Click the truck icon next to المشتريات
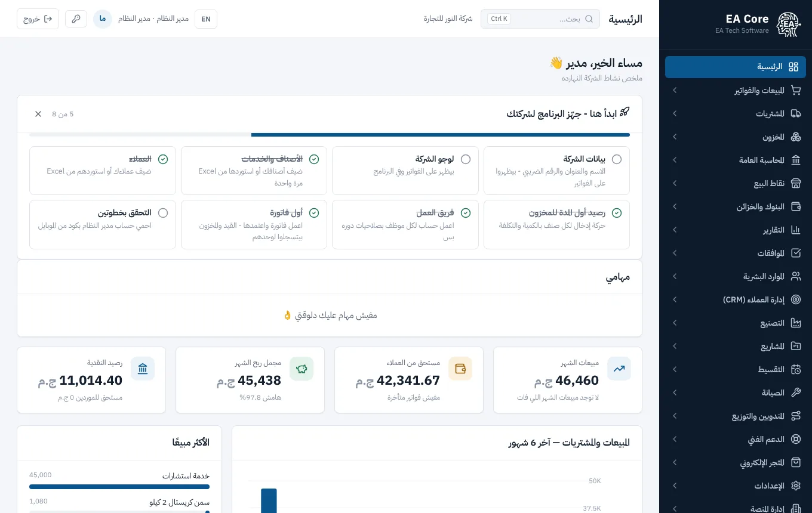The width and height of the screenshot is (812, 513). 795,114
